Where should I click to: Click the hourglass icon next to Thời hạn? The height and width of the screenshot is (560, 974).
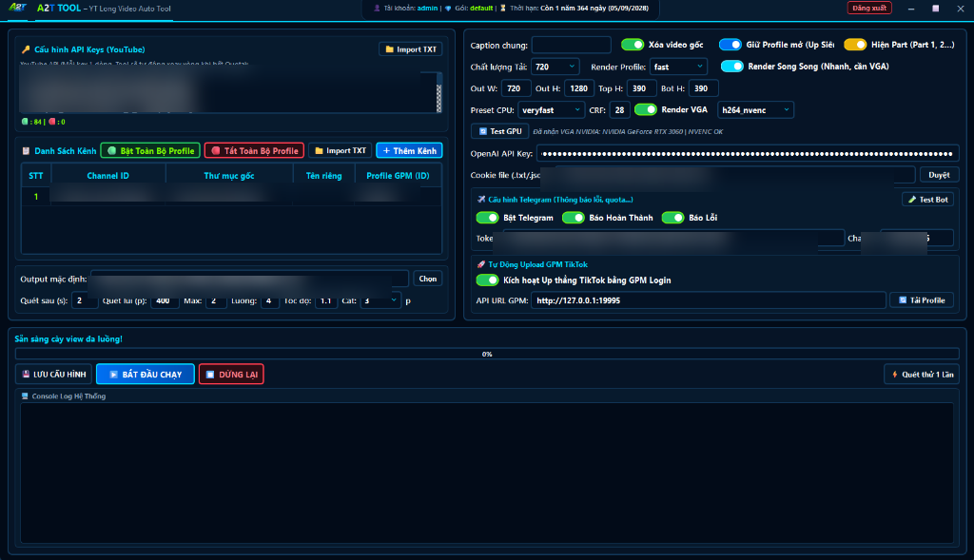(503, 8)
